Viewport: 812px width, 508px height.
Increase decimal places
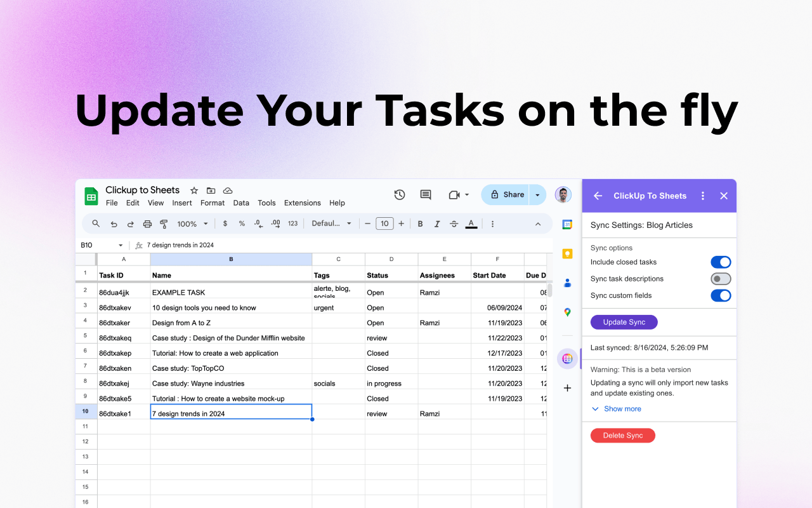tap(275, 224)
